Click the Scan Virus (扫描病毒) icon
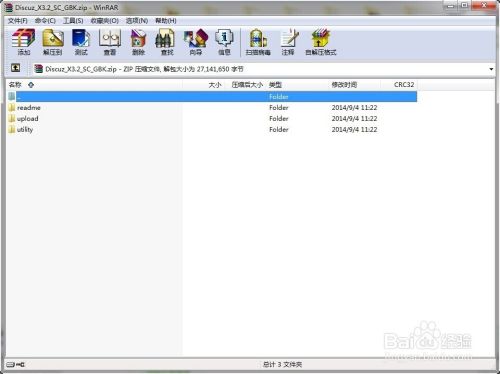 (x=258, y=42)
